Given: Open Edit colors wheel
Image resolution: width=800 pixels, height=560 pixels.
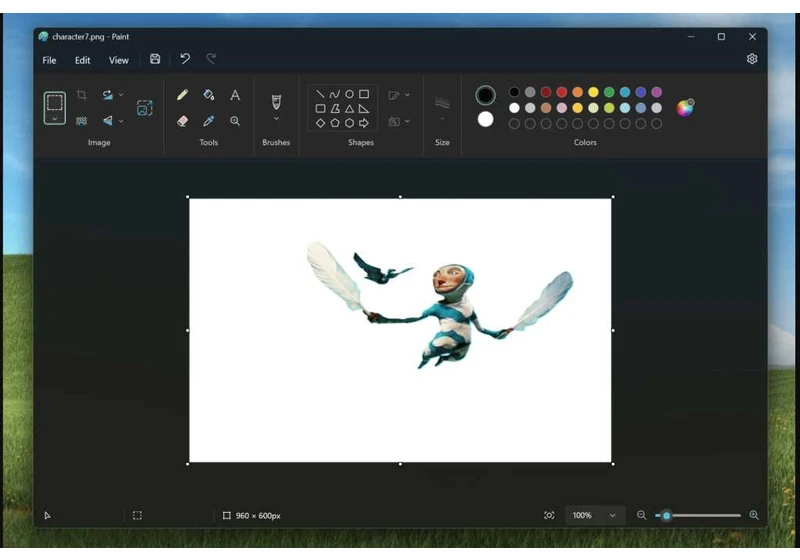Looking at the screenshot, I should 685,108.
